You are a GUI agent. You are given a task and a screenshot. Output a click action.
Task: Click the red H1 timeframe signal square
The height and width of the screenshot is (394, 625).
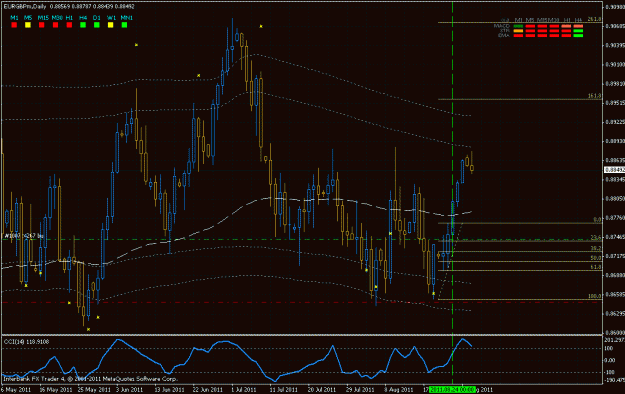coord(69,25)
